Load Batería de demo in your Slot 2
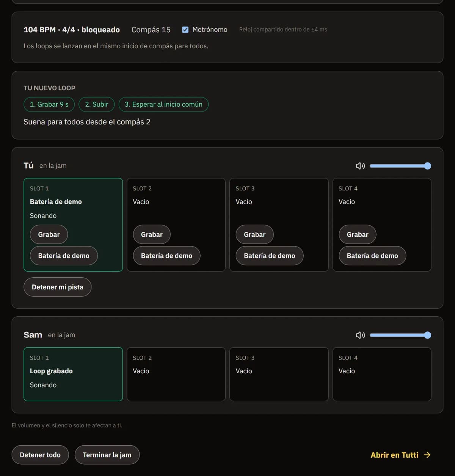This screenshot has height=476, width=455. tap(167, 256)
